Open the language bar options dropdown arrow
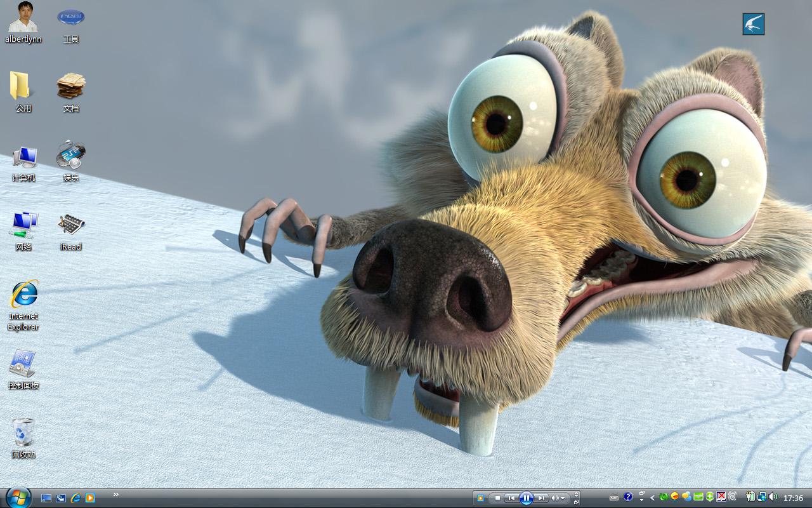The image size is (812, 508). [x=641, y=501]
